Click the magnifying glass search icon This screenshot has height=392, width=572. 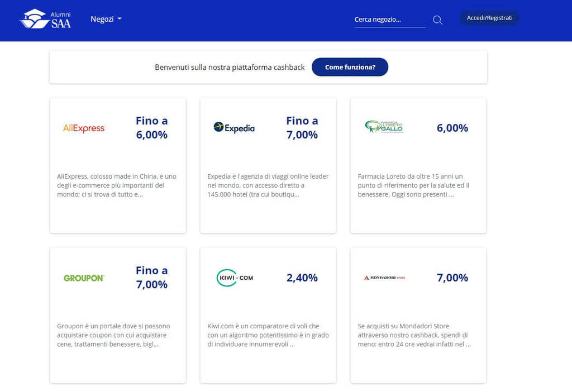tap(437, 20)
